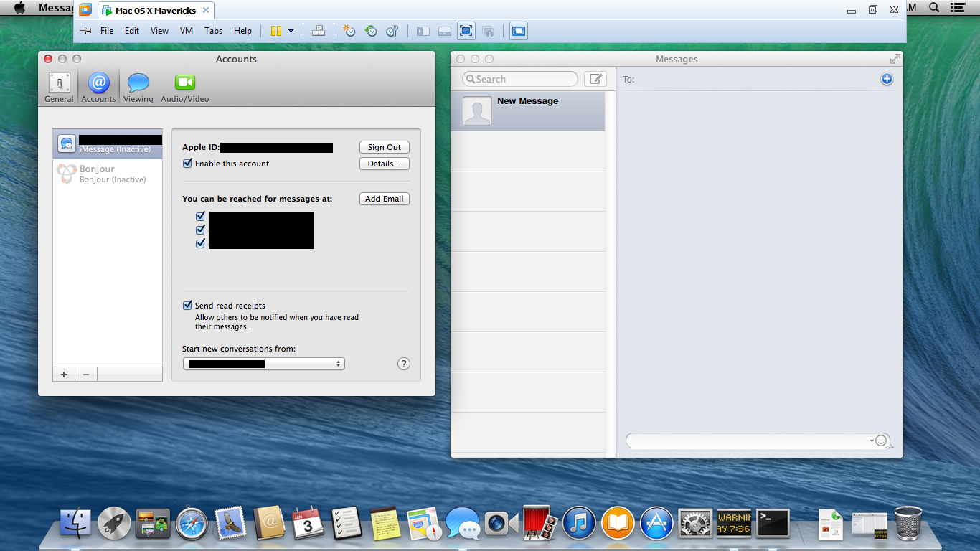Add an account with the plus button
The width and height of the screenshot is (980, 551).
pos(64,375)
